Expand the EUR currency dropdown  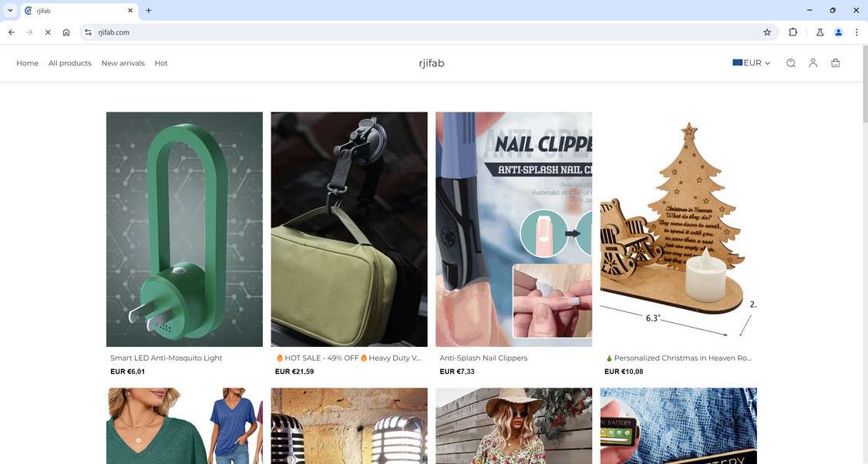(x=751, y=63)
